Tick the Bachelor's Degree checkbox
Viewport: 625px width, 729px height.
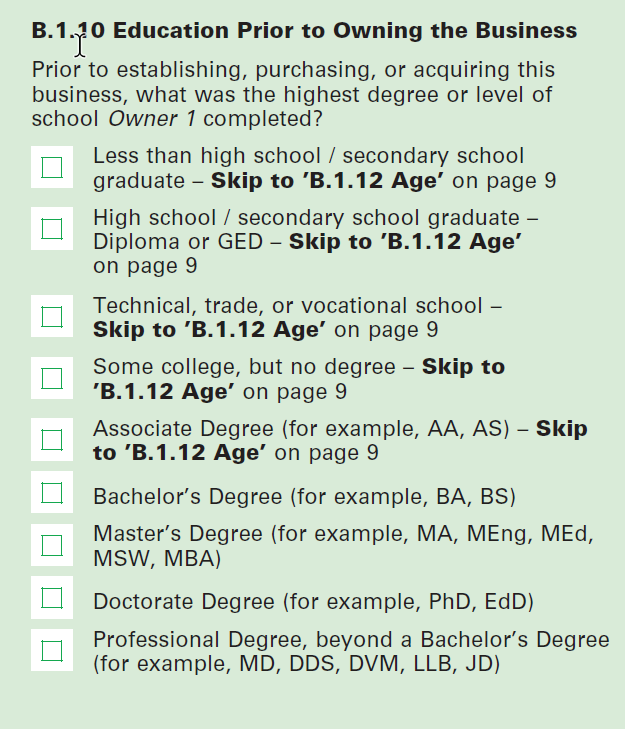click(x=52, y=492)
